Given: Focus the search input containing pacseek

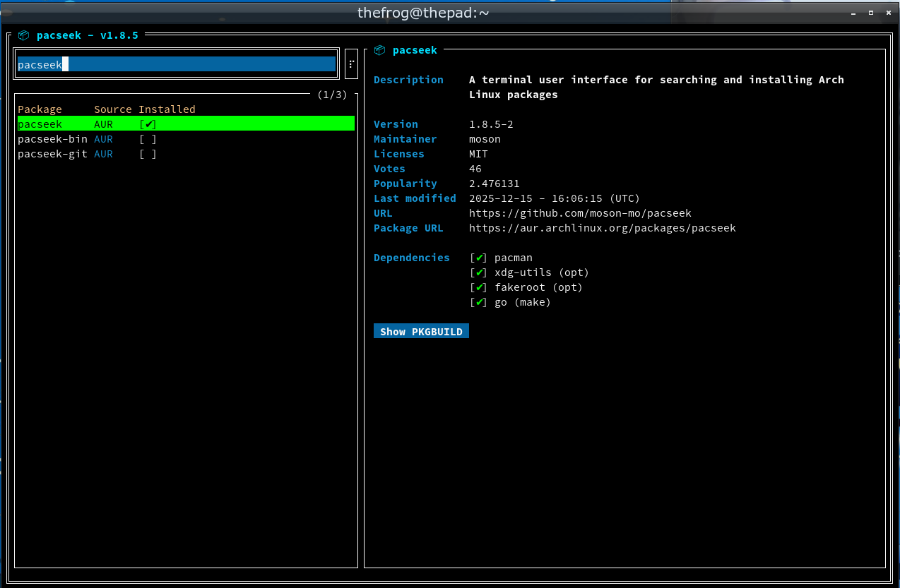Looking at the screenshot, I should click(x=177, y=64).
